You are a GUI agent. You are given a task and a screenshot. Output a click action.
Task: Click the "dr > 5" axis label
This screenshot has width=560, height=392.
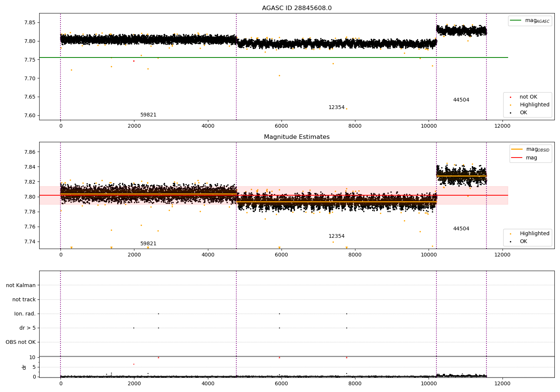click(x=28, y=328)
